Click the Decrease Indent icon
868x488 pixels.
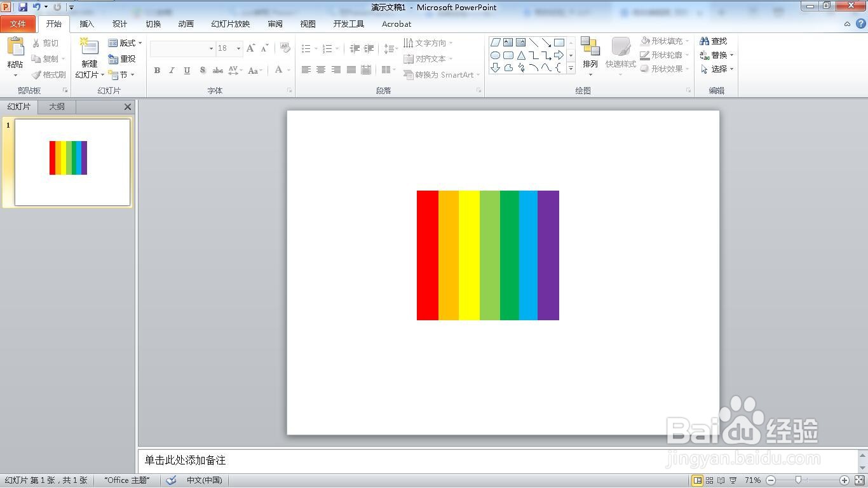coord(355,48)
